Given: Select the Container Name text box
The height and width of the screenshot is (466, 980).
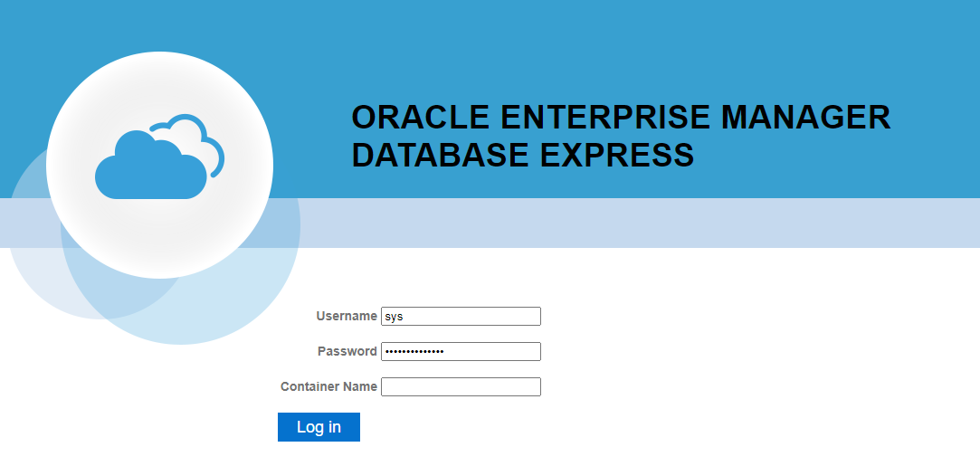Looking at the screenshot, I should pyautogui.click(x=461, y=386).
